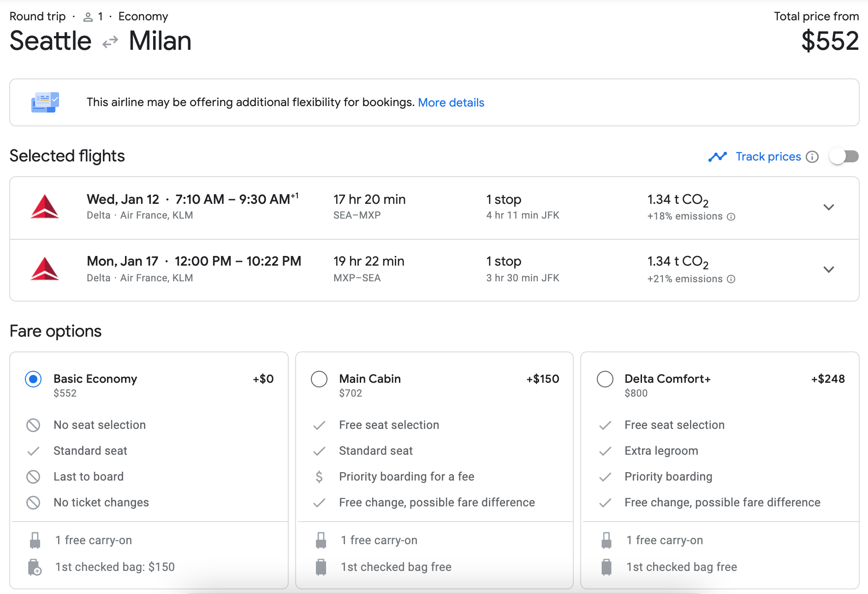
Task: Click the Track prices info icon
Action: coord(812,157)
